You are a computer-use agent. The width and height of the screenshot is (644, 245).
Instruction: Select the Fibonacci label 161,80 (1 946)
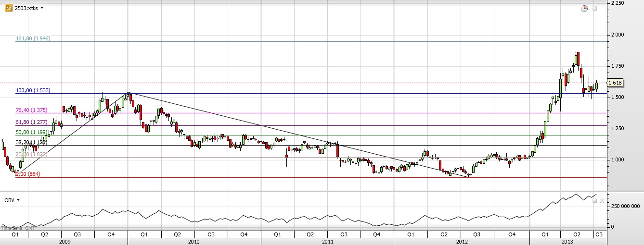[x=33, y=38]
